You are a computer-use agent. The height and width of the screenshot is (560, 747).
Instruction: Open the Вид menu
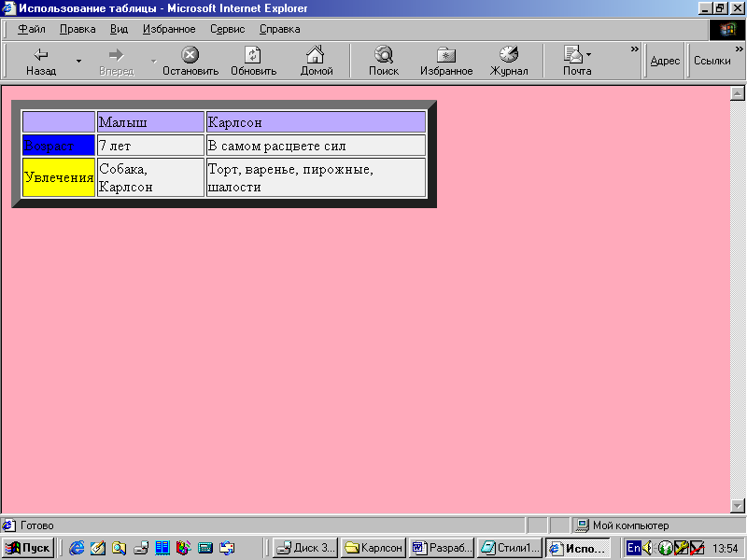point(120,29)
